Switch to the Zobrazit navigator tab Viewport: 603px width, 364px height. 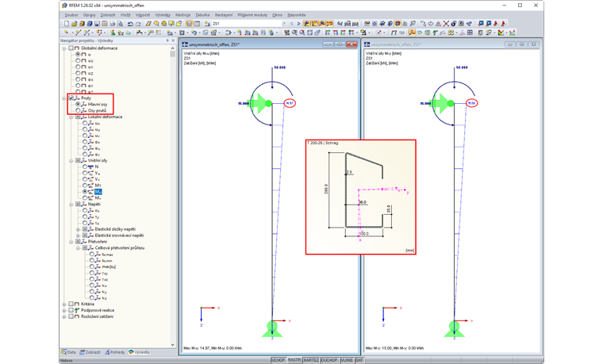point(90,352)
